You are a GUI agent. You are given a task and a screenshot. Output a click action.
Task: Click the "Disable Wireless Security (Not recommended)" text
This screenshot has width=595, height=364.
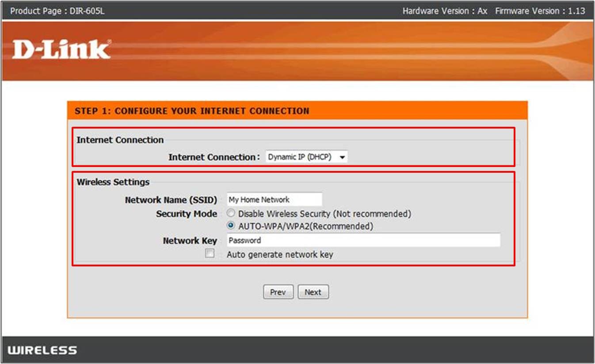coord(324,214)
